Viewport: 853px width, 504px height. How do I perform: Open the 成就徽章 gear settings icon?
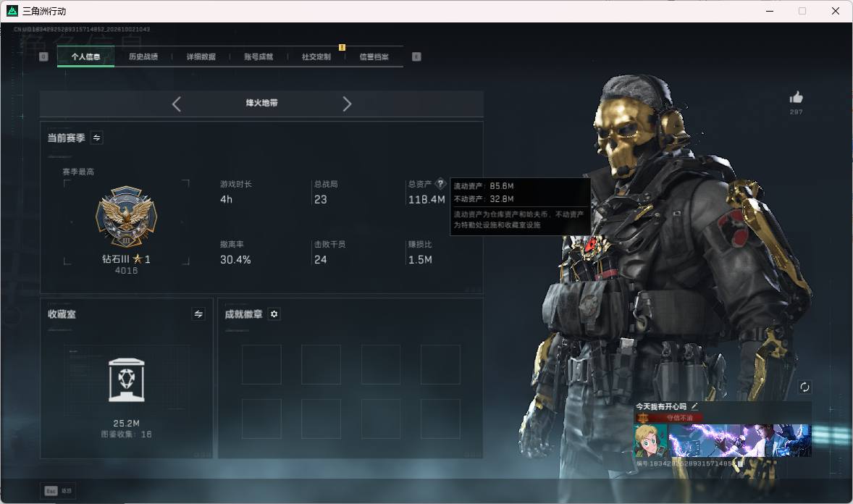pos(274,314)
